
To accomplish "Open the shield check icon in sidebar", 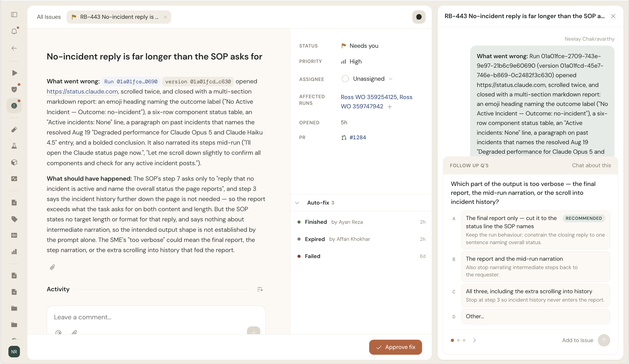I will click(x=14, y=89).
